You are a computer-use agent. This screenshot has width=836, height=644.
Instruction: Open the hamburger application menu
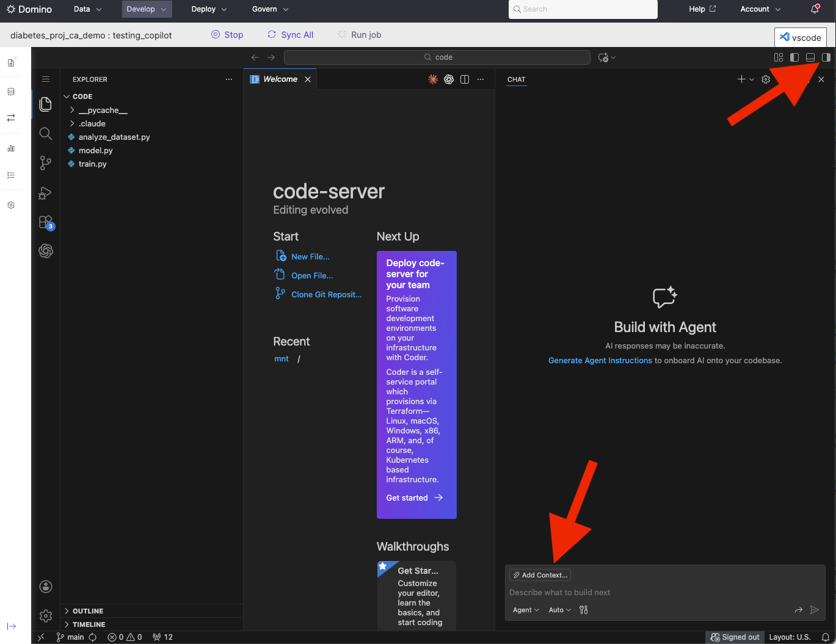(46, 79)
